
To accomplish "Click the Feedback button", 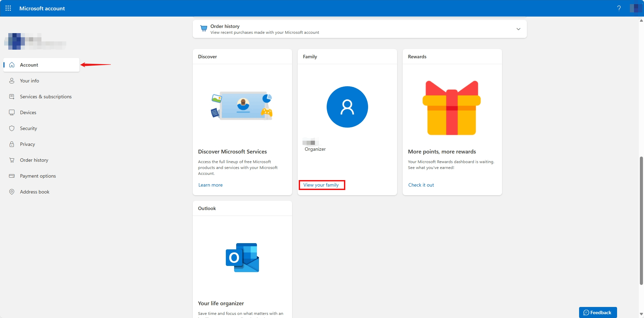I will (x=598, y=312).
